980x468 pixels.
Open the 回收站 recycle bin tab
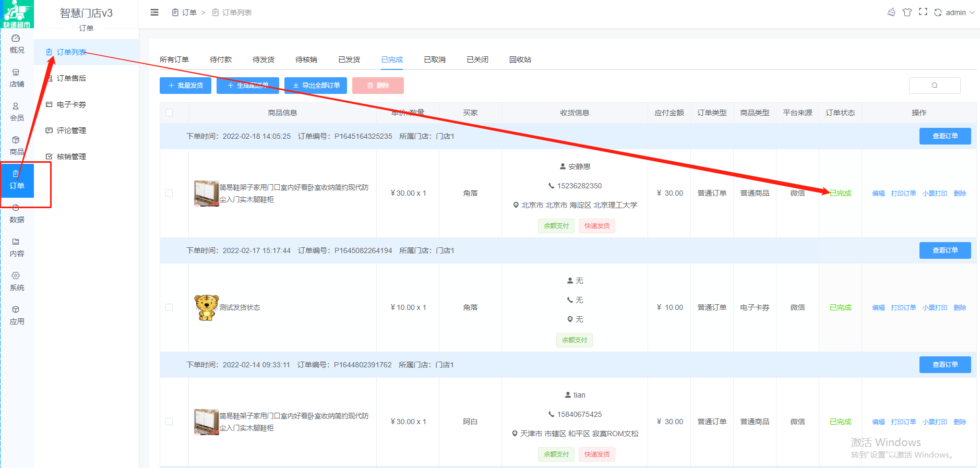pyautogui.click(x=520, y=59)
